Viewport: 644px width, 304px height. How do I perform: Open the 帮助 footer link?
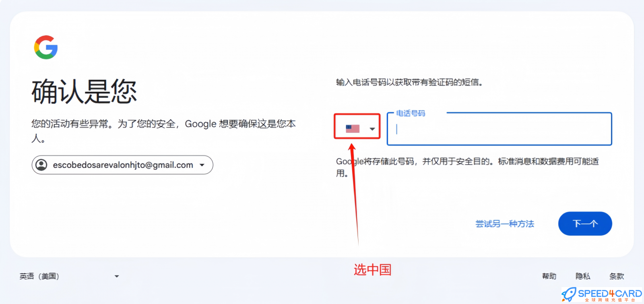(549, 276)
